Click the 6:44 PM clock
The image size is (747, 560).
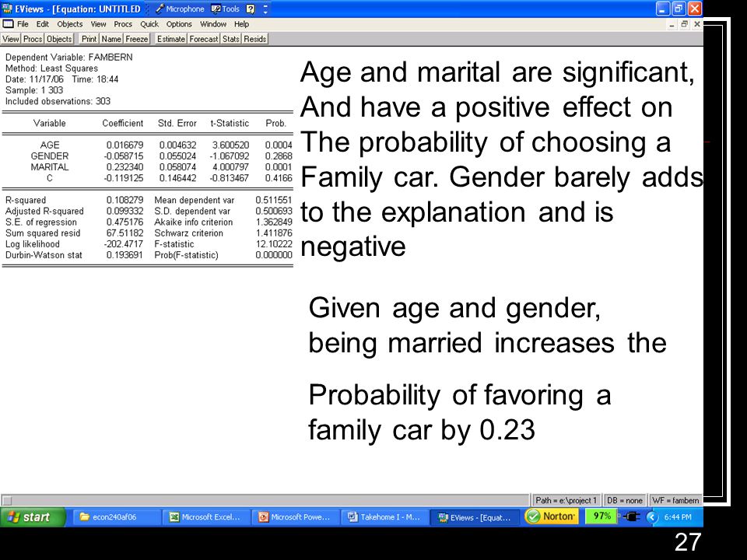click(x=678, y=517)
